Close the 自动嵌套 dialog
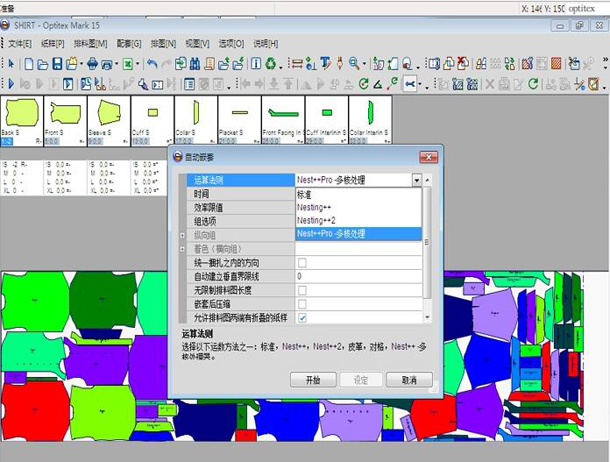Screen dimensions: 610x462 coord(429,157)
